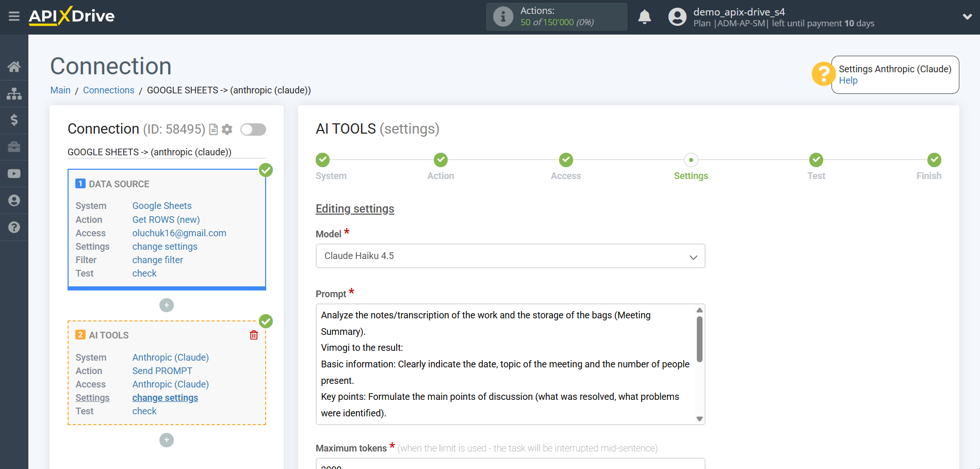Open the briefcase sidebar icon
The image size is (980, 469).
pos(14,147)
